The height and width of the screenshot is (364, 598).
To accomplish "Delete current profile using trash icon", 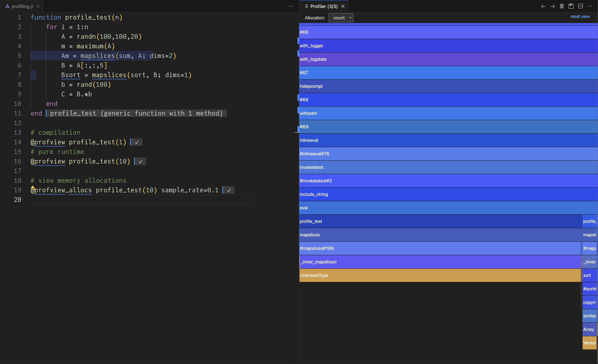I will click(562, 6).
